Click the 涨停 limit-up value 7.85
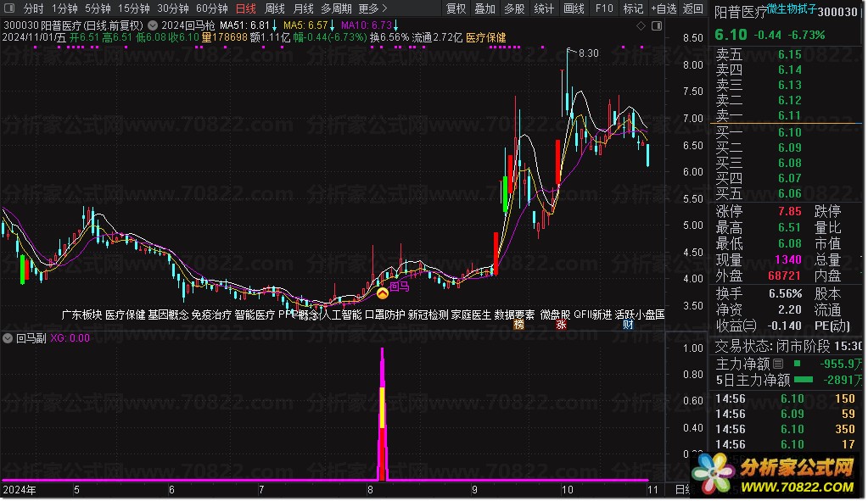Viewport: 868px width, 501px height. pos(789,211)
